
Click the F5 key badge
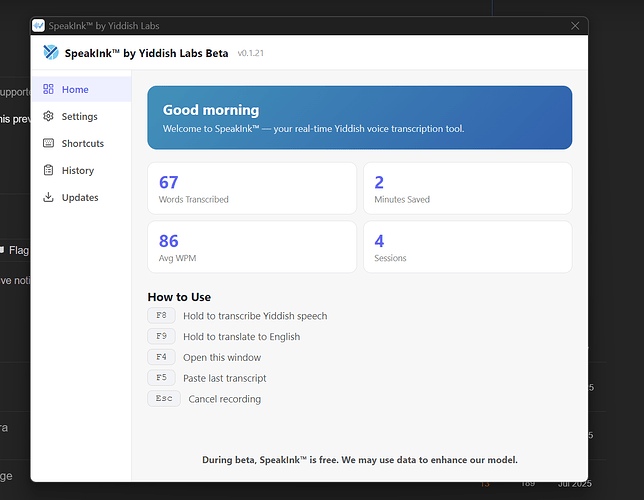(x=161, y=378)
